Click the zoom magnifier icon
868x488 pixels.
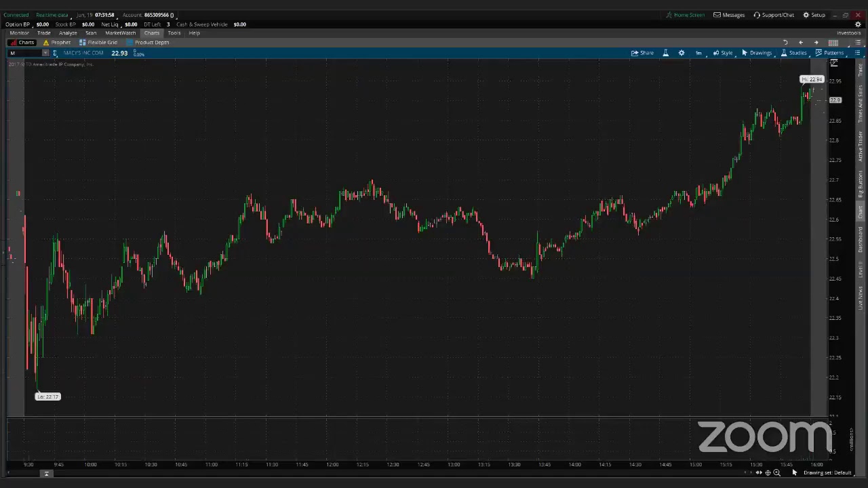point(777,473)
